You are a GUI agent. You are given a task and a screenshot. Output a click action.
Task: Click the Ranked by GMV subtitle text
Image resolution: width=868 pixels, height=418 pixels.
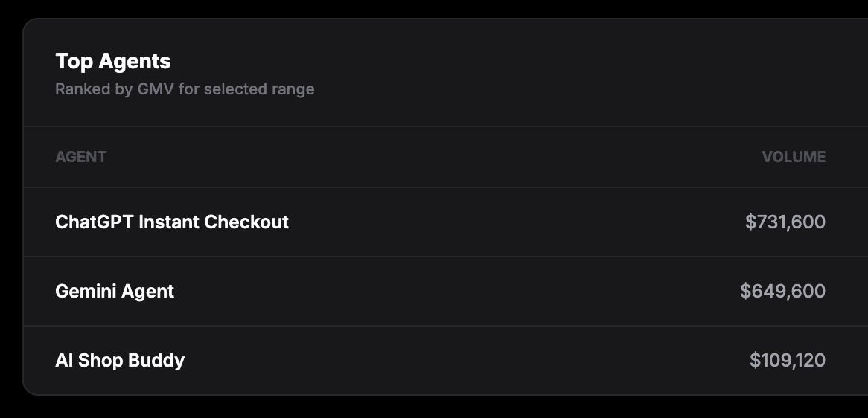click(x=185, y=89)
